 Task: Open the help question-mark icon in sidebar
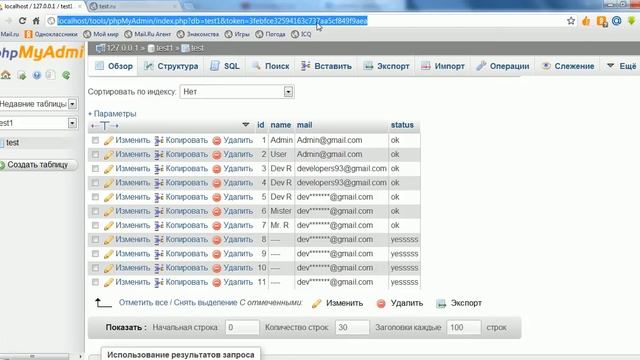coord(37,76)
